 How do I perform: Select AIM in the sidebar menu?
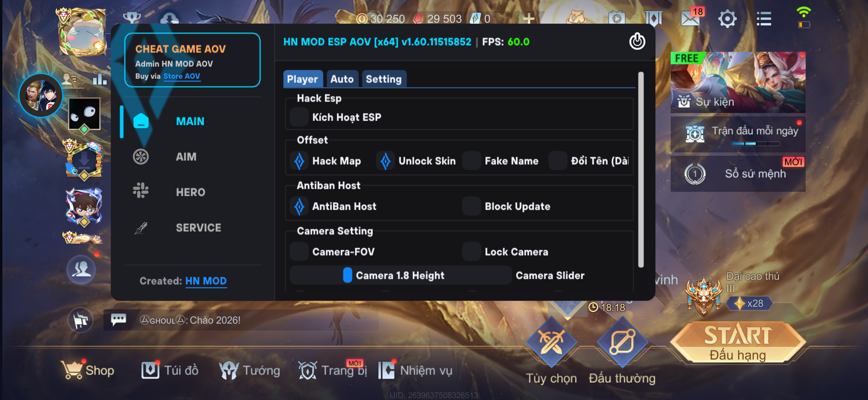[186, 156]
